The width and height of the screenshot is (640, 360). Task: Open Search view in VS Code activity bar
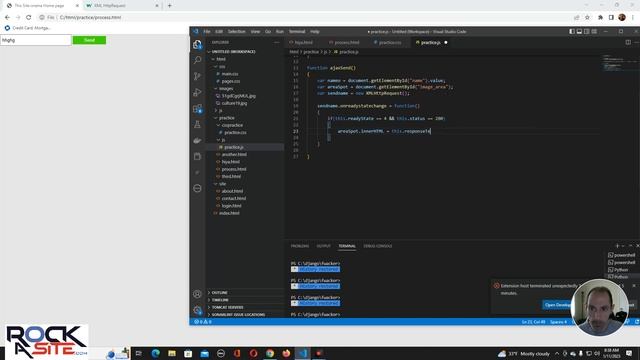coord(198,60)
